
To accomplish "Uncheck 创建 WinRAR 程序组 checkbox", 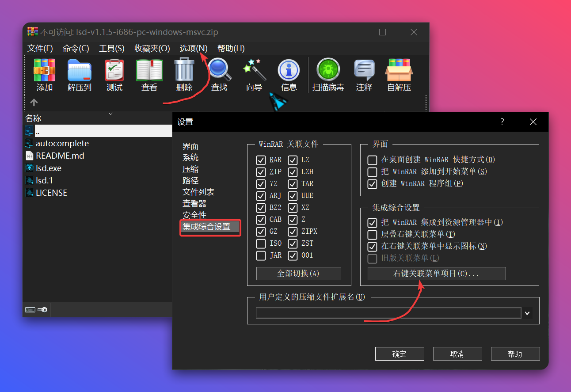I will [x=373, y=183].
